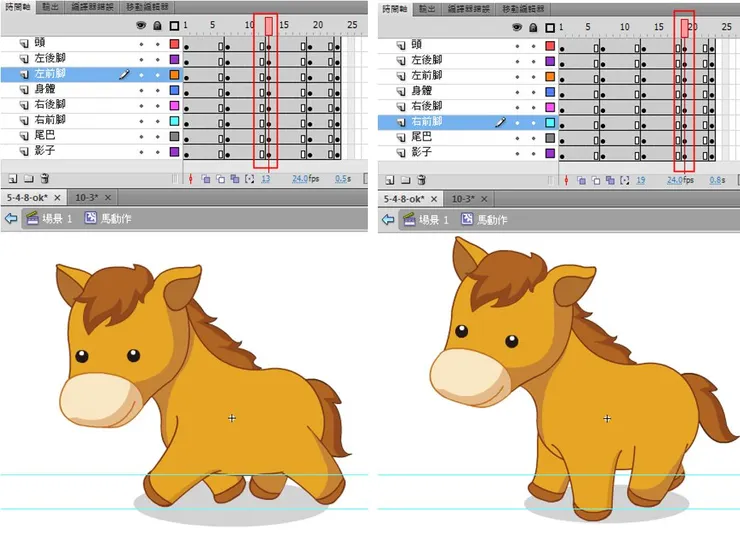Hide the 左後腳 layer in left timeline
740x534 pixels.
[141, 60]
